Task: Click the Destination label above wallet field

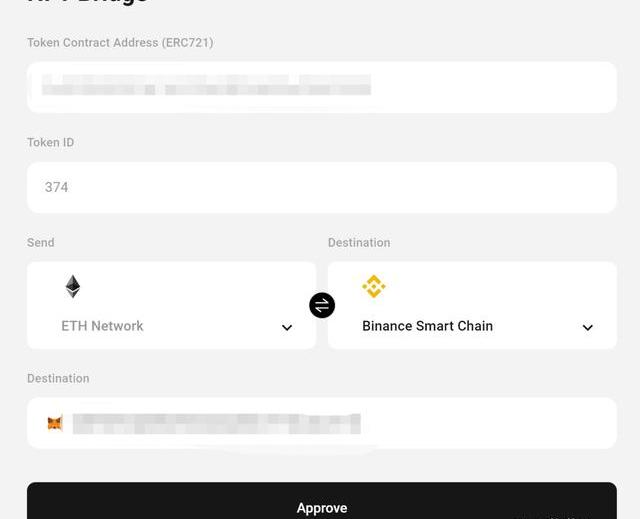Action: coord(58,379)
